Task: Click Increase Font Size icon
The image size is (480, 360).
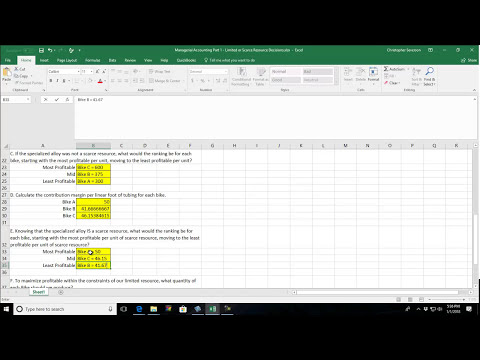Action: 98,71
